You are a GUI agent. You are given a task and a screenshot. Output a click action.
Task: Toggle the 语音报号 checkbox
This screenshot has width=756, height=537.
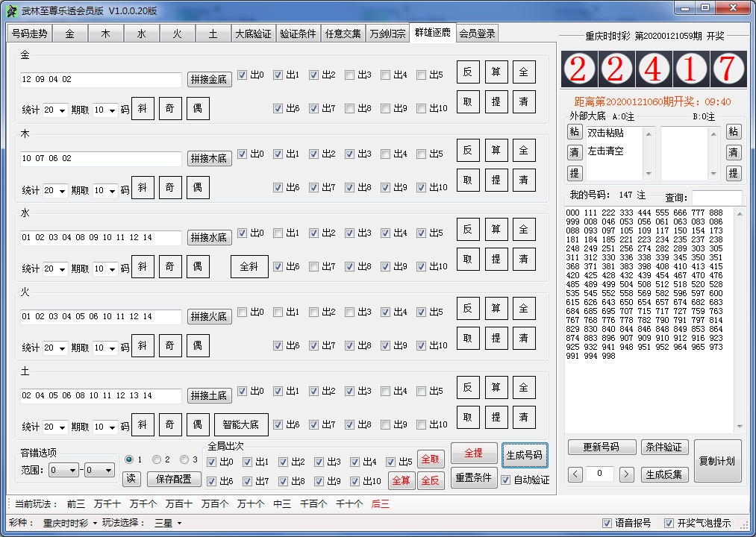[x=607, y=523]
